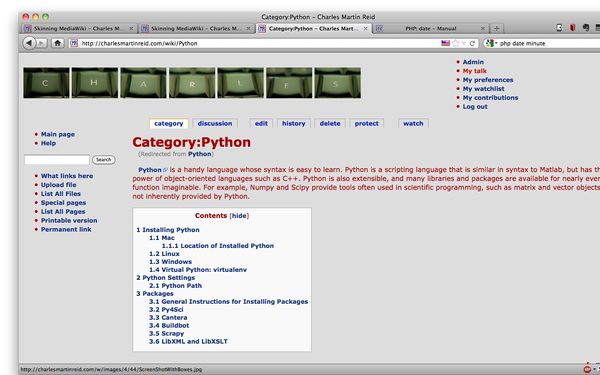Viewport: 600px width, 375px height.
Task: Open List All Files
Action: coord(61,194)
